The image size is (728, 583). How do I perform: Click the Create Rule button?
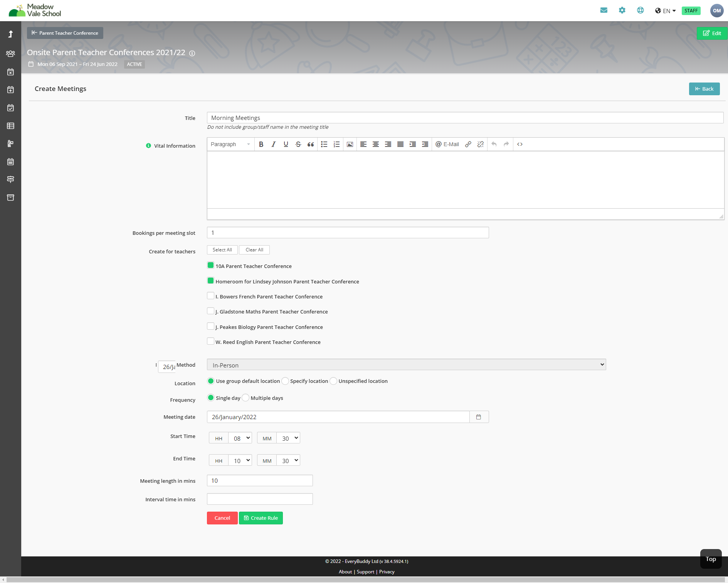click(261, 518)
